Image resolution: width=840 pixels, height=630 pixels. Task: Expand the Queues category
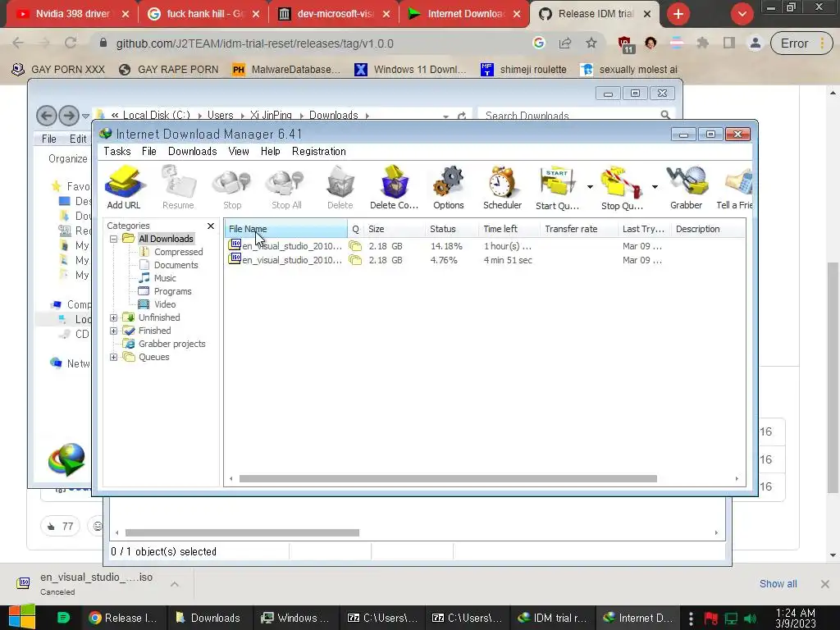(113, 358)
